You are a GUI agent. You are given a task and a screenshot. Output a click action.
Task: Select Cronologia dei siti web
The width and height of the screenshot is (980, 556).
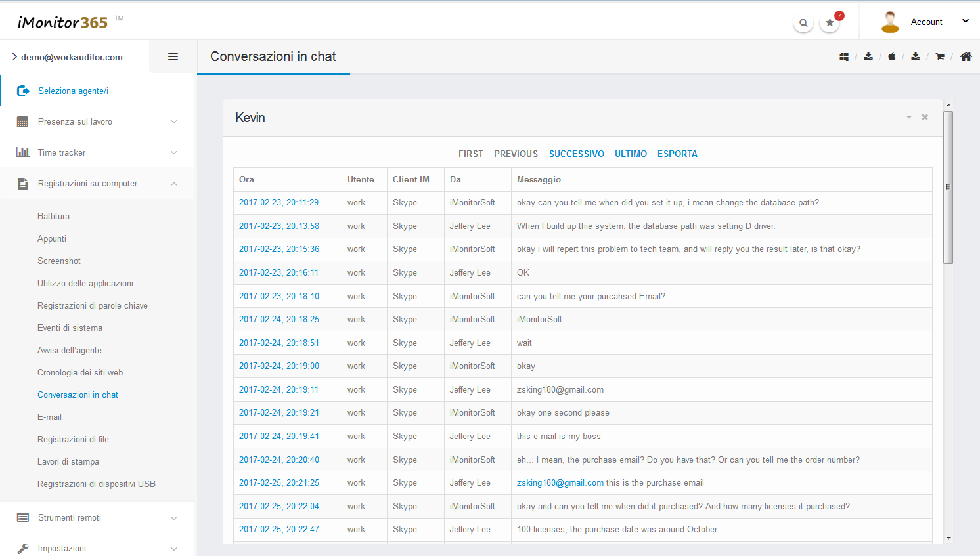80,373
